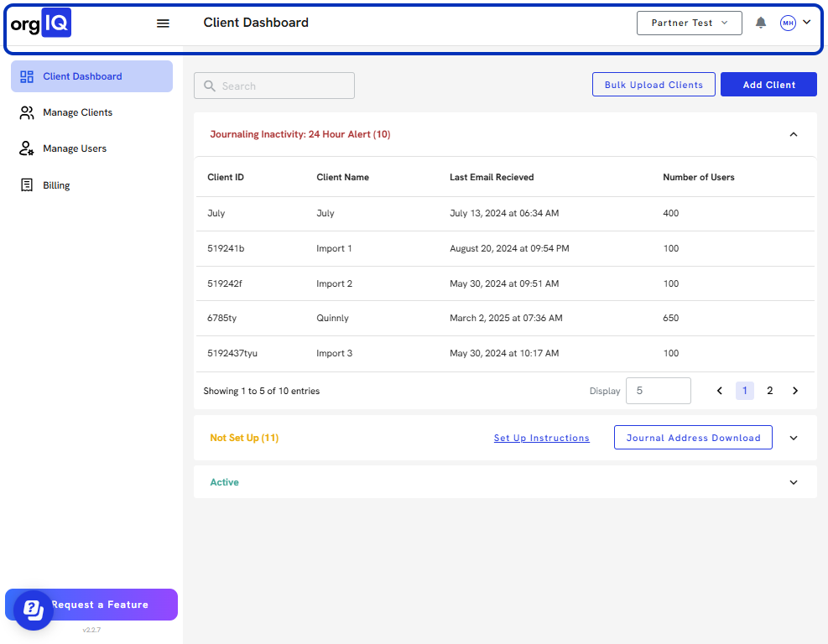828x644 pixels.
Task: Click the Manage Users sidebar icon
Action: coord(27,148)
